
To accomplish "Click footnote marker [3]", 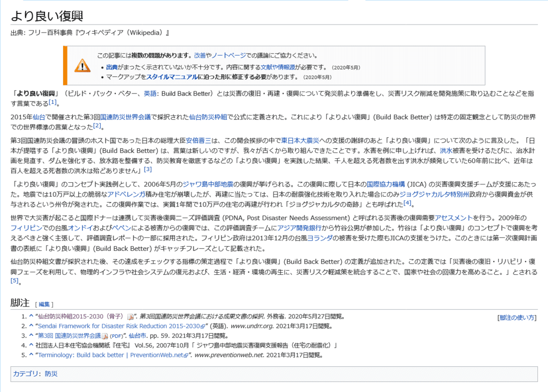I will coord(148,169).
